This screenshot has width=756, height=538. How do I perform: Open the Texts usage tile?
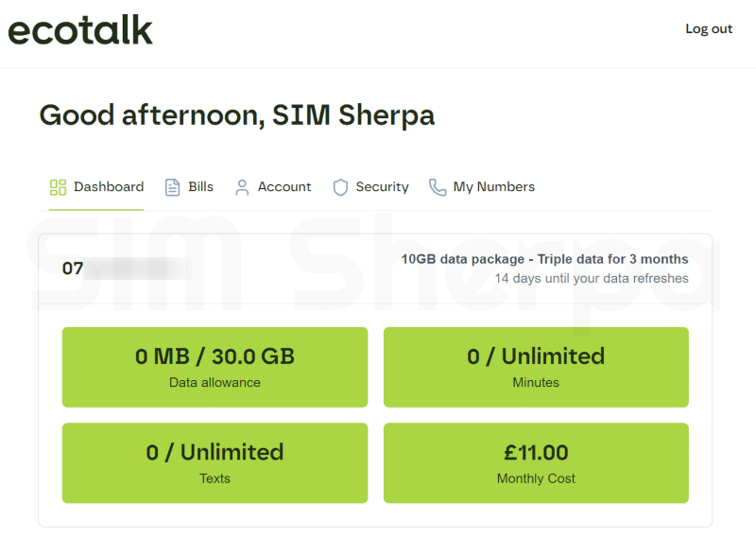215,462
